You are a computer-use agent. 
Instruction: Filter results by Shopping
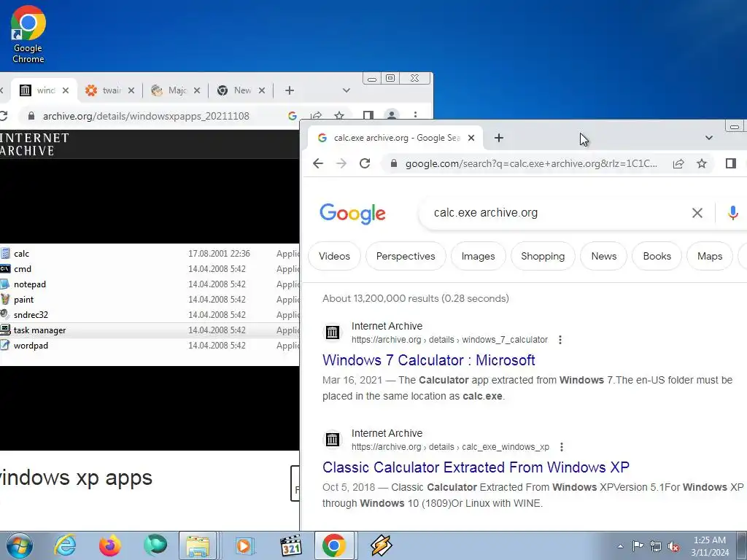[543, 256]
